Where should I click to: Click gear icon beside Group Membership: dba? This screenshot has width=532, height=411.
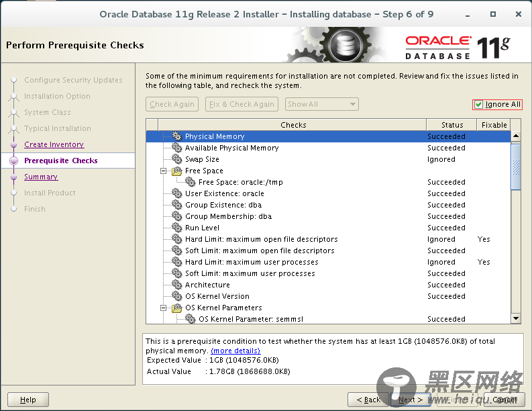[x=176, y=216]
